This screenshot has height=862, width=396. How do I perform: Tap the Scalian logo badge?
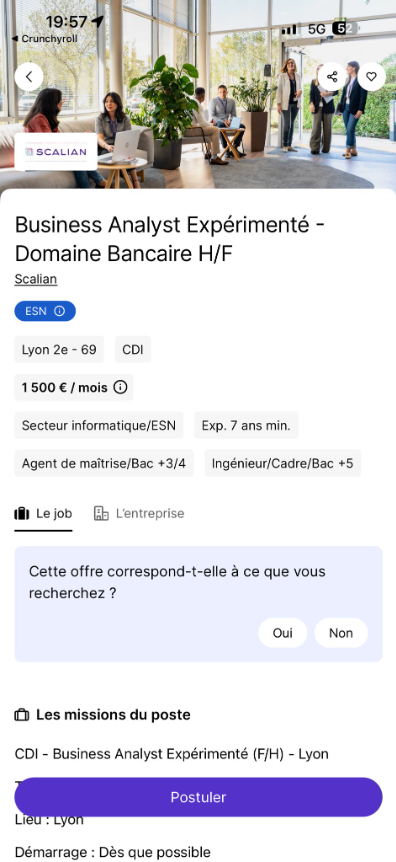pyautogui.click(x=56, y=152)
